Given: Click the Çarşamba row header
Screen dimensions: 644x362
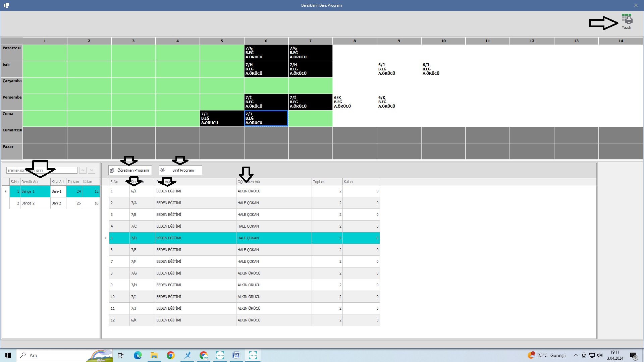Looking at the screenshot, I should 12,85.
